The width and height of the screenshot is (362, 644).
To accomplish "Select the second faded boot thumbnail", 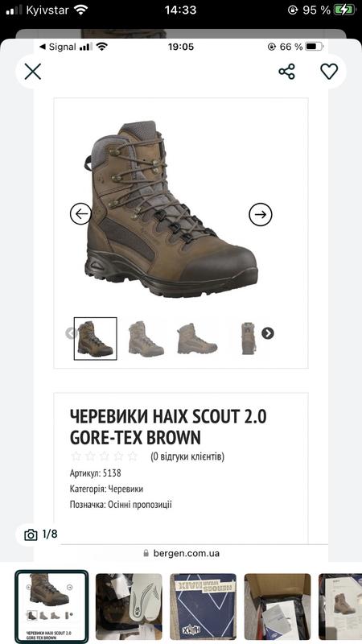I will (x=146, y=338).
